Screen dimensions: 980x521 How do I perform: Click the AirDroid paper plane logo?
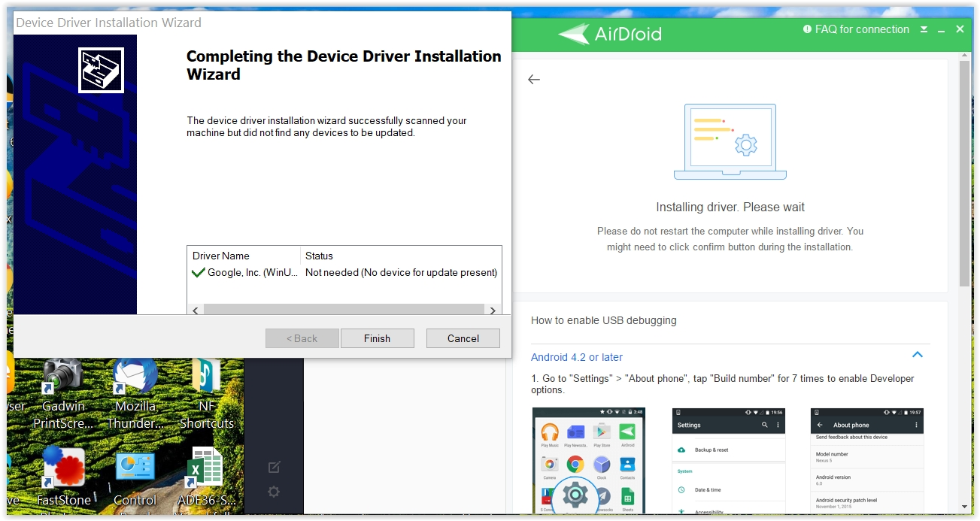[574, 34]
